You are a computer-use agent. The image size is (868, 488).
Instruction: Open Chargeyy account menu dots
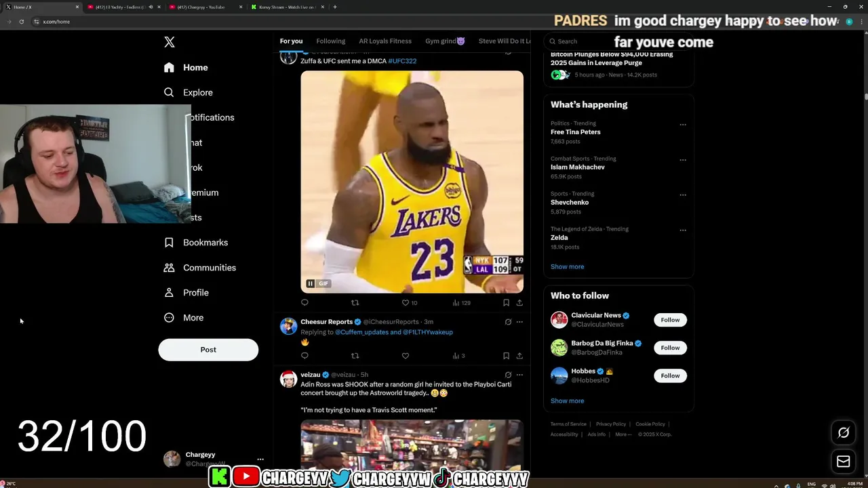(x=260, y=459)
